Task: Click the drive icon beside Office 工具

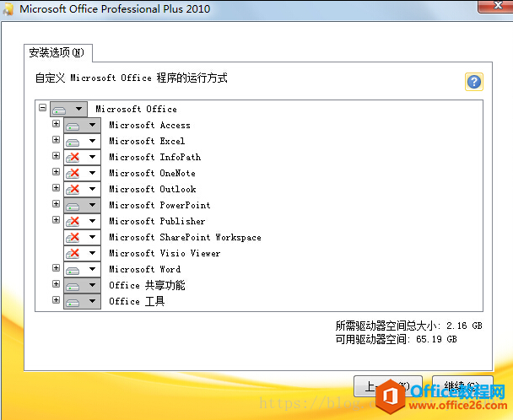Action: point(73,302)
